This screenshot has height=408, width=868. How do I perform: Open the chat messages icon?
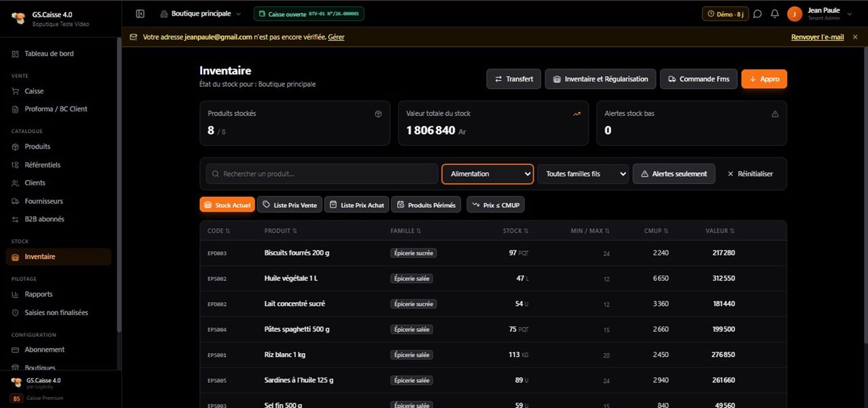click(x=757, y=14)
